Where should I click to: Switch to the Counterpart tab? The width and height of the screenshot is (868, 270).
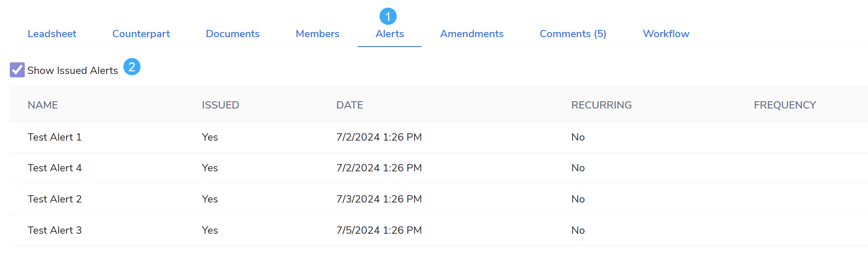click(141, 34)
